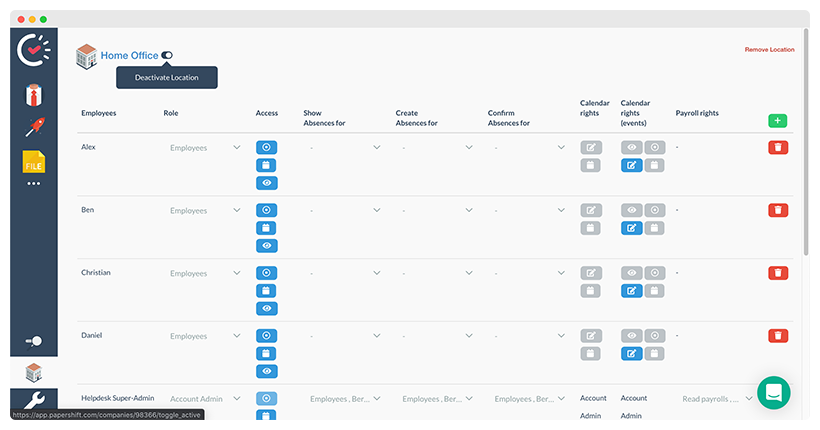Screen dimensions: 820x430
Task: Open the employee shirt-and-tie sidebar icon
Action: pos(34,95)
